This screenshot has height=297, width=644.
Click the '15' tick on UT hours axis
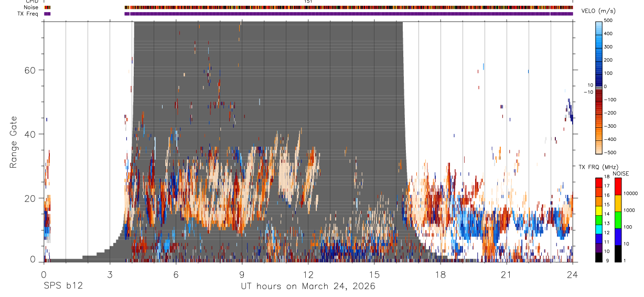[374, 274]
